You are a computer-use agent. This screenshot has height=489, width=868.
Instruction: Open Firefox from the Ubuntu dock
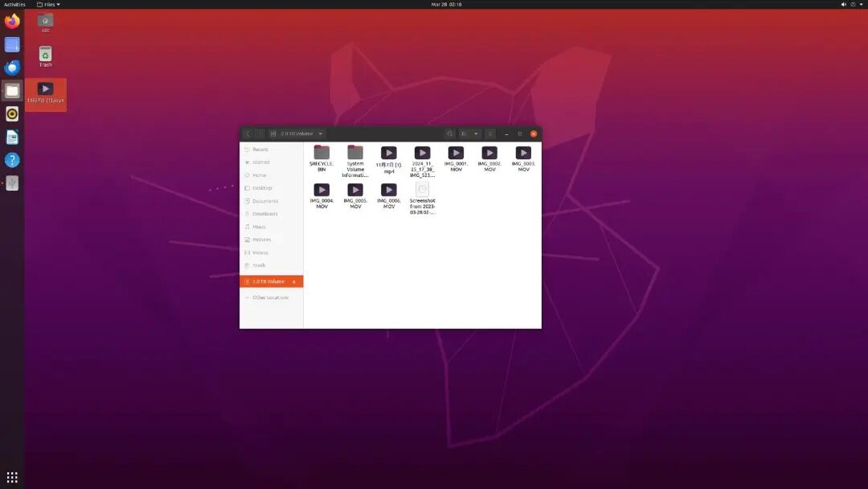click(12, 22)
